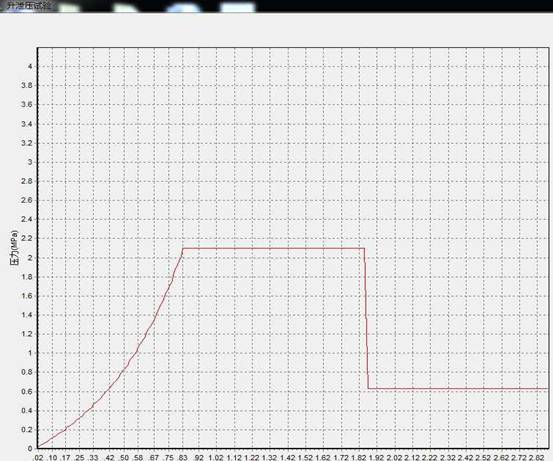Click the .50 time axis tick label
The width and height of the screenshot is (553, 461).
pos(124,457)
